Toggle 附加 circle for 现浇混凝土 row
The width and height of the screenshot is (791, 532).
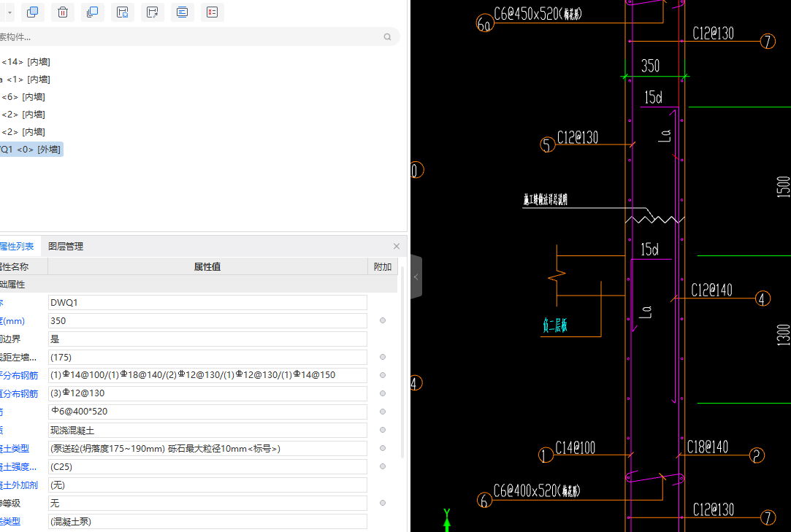[383, 430]
